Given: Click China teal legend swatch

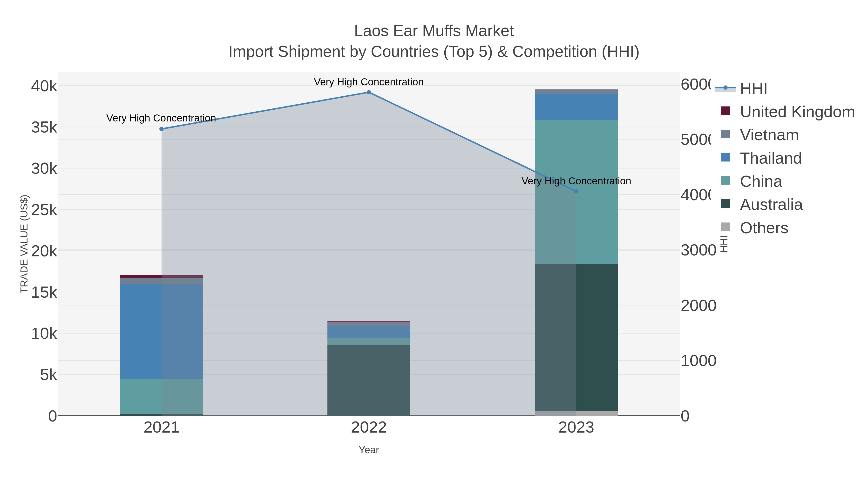Looking at the screenshot, I should pyautogui.click(x=726, y=180).
